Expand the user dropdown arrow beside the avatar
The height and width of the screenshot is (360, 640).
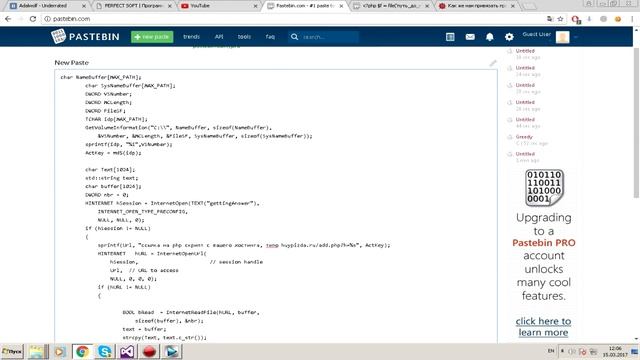[576, 37]
